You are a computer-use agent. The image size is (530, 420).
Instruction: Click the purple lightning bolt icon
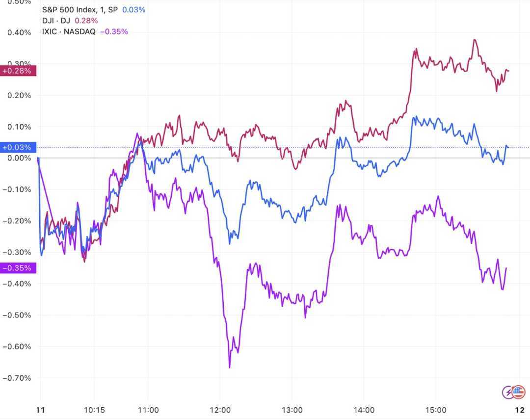pyautogui.click(x=508, y=392)
